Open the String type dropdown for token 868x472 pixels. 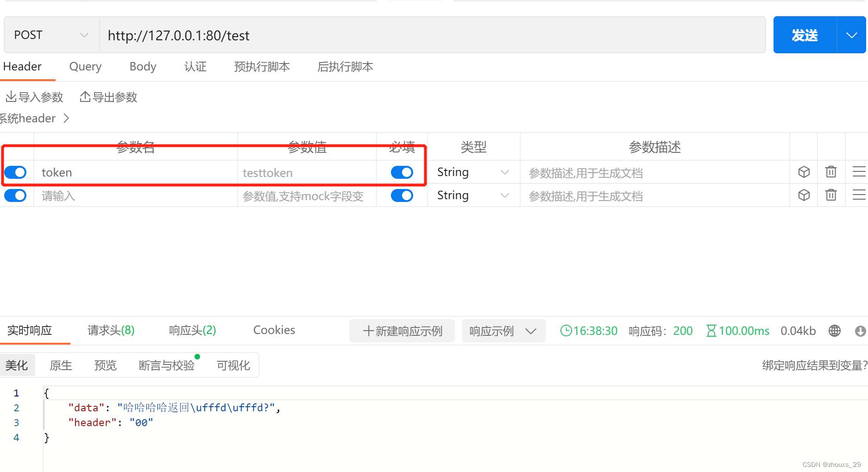pos(473,172)
